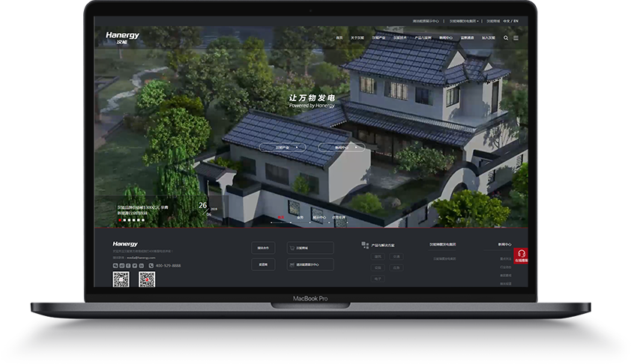Open the Facebook icon in the footer
The width and height of the screenshot is (631, 364).
(128, 265)
